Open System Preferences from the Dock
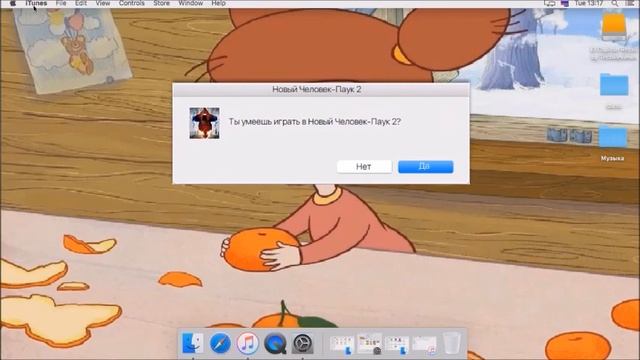Viewport: 640px width, 360px height. (303, 343)
